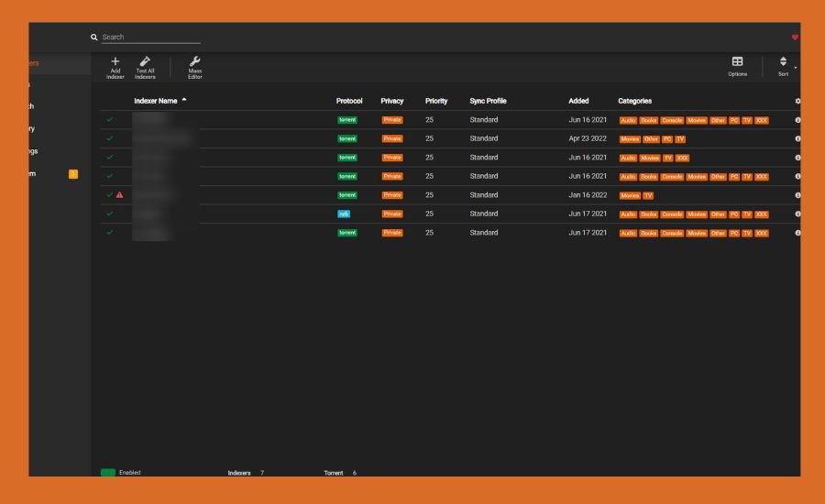The width and height of the screenshot is (825, 504).
Task: Open the table Options panel
Action: tap(737, 67)
